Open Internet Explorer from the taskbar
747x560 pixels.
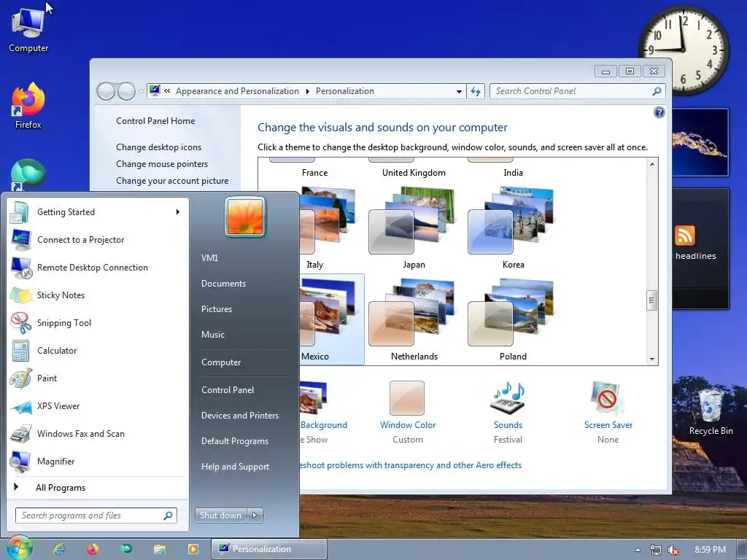59,549
